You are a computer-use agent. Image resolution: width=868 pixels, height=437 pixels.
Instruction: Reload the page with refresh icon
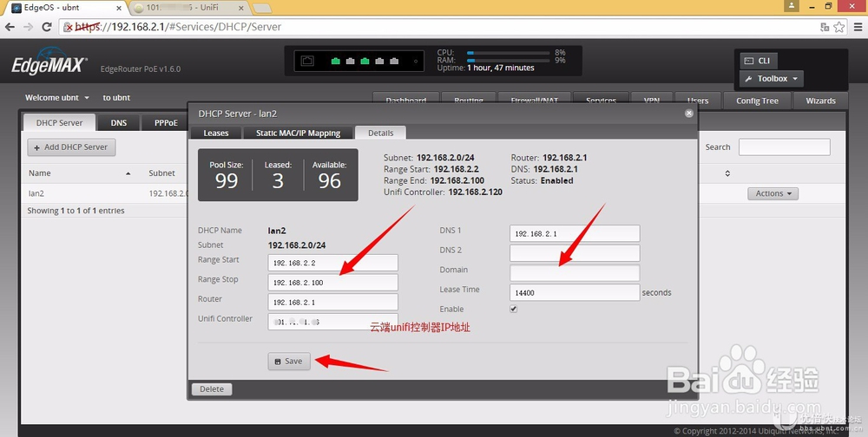click(x=47, y=27)
